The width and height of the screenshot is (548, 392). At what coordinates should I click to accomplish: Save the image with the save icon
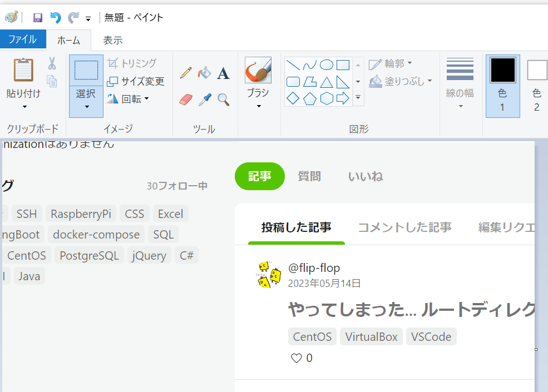(38, 17)
